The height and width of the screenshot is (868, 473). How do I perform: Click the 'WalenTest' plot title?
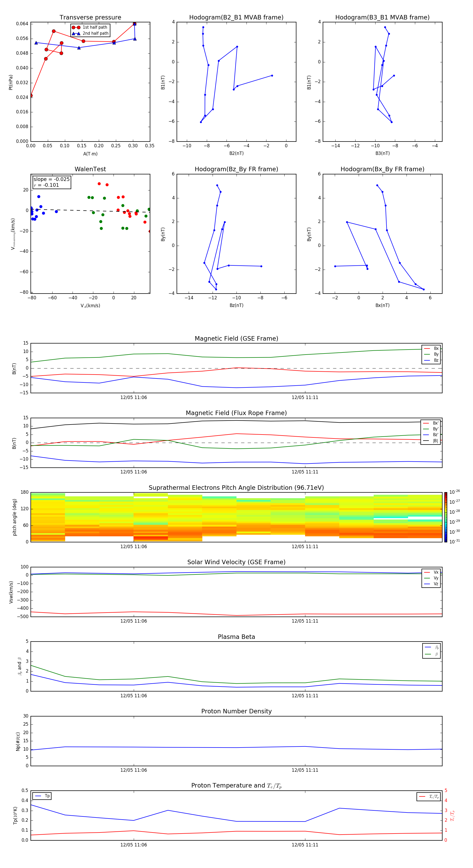click(90, 169)
